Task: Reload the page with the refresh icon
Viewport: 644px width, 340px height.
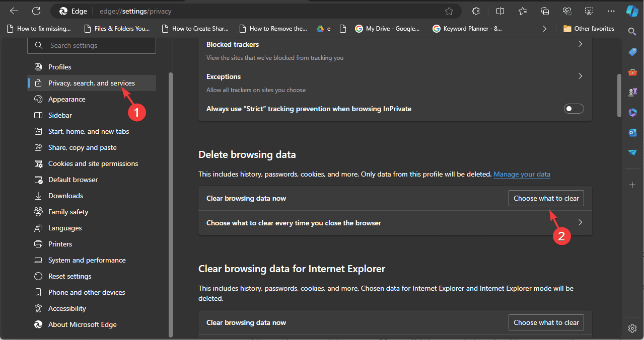Action: tap(36, 11)
